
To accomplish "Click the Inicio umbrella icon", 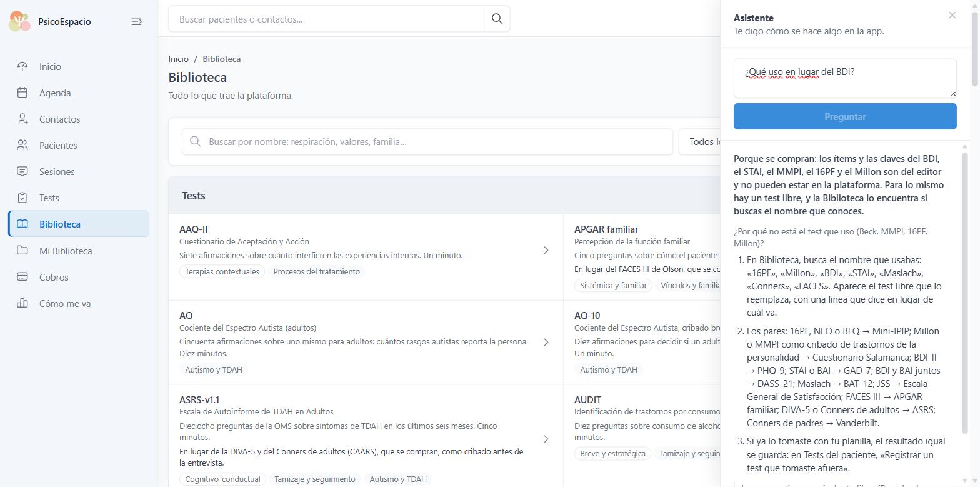I will pos(22,66).
